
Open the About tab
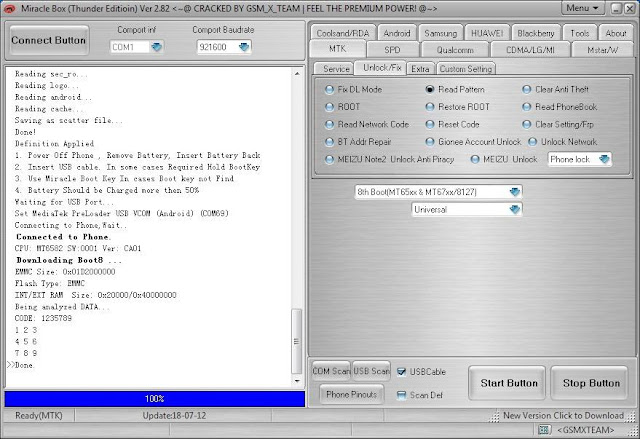point(616,33)
